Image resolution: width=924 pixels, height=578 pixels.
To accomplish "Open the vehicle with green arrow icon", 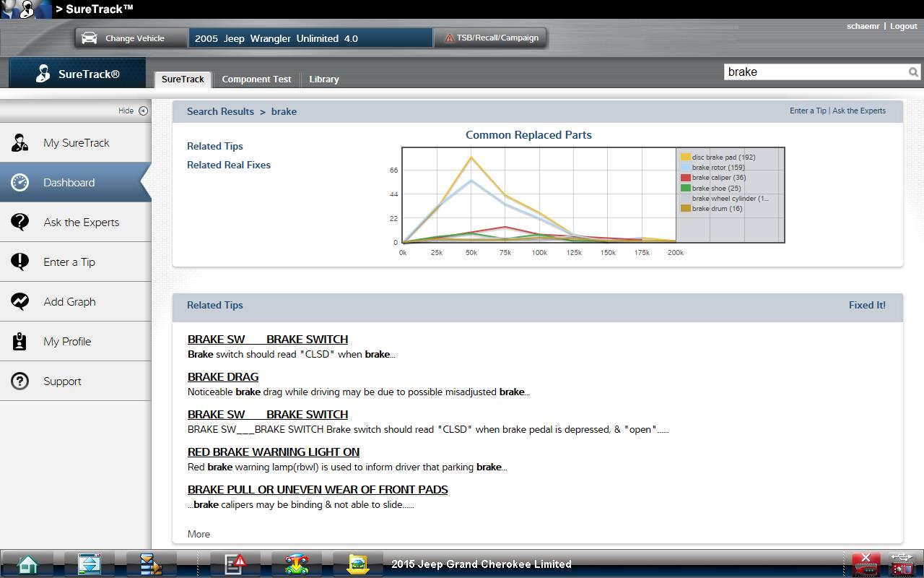I will coord(296,564).
